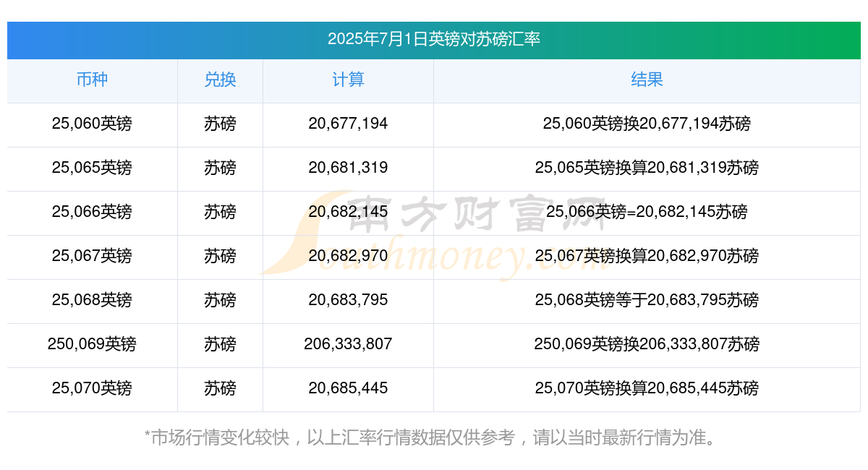Image resolution: width=868 pixels, height=470 pixels.
Task: Click 苏磅 in the 25,066英镑 row
Action: [220, 212]
